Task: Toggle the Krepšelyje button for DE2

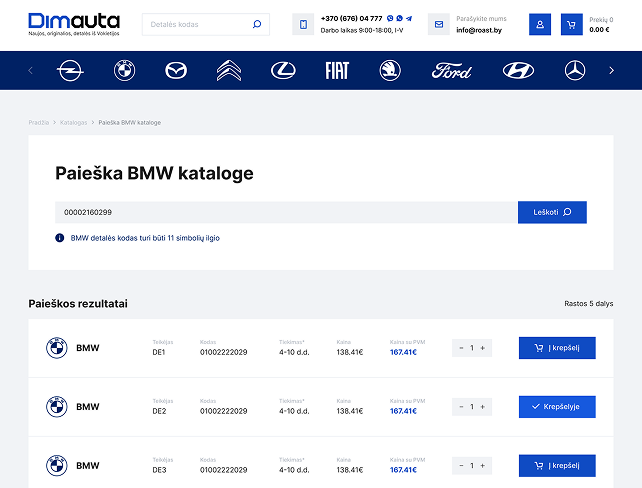Action: (557, 406)
